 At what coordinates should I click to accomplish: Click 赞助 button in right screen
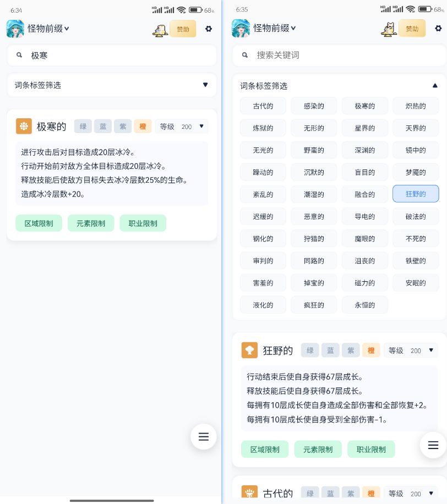412,29
